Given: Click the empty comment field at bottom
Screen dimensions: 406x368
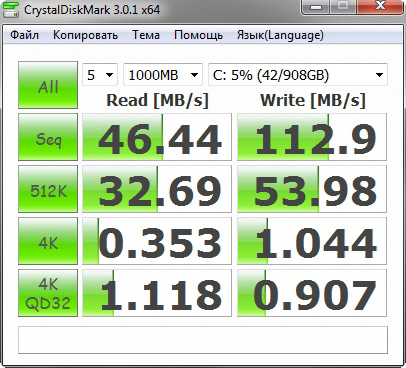Looking at the screenshot, I should [x=203, y=340].
